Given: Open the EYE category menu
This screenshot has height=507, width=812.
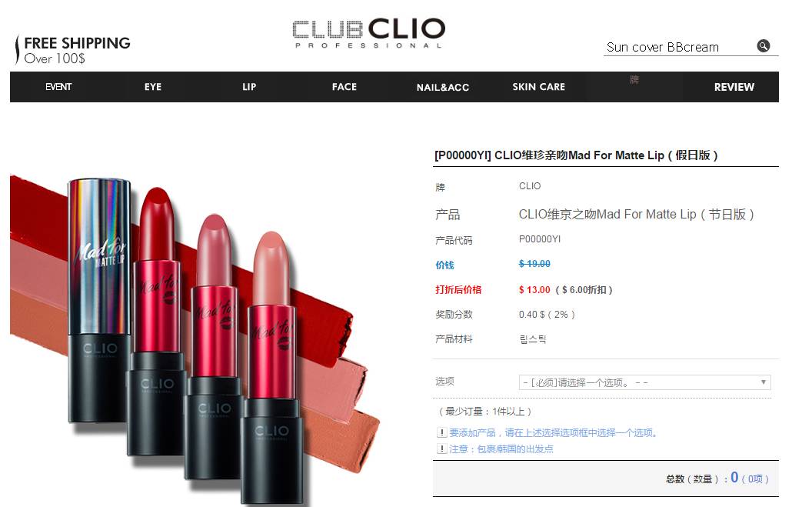Looking at the screenshot, I should [153, 87].
